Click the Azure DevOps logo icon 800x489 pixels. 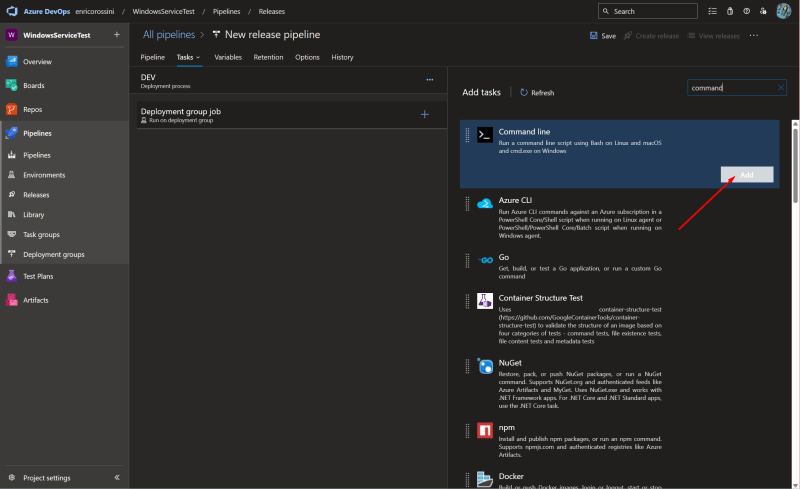[12, 11]
